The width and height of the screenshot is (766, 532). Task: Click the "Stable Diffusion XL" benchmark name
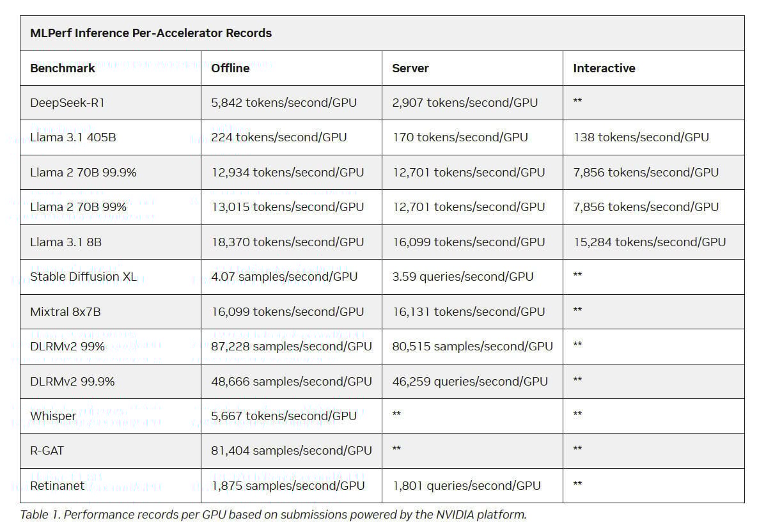pyautogui.click(x=84, y=277)
